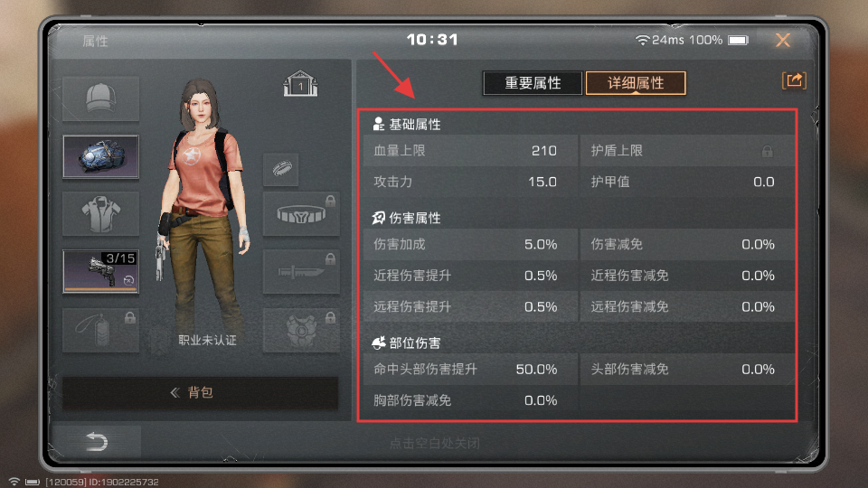The image size is (868, 488).
Task: Tap the locked belt equipment slot
Action: tap(301, 214)
